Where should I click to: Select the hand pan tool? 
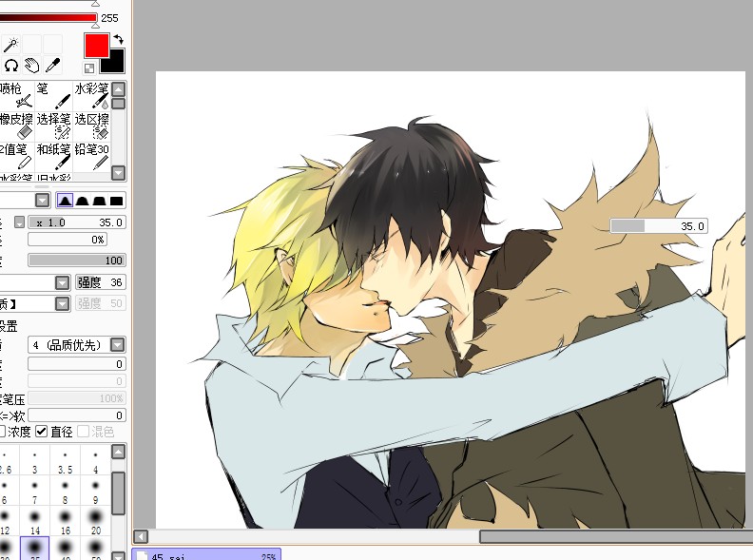(x=32, y=66)
